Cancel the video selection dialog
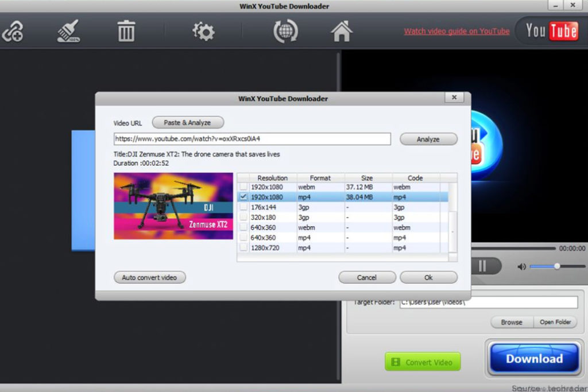Screen dimensions: 588x392 click(x=367, y=277)
